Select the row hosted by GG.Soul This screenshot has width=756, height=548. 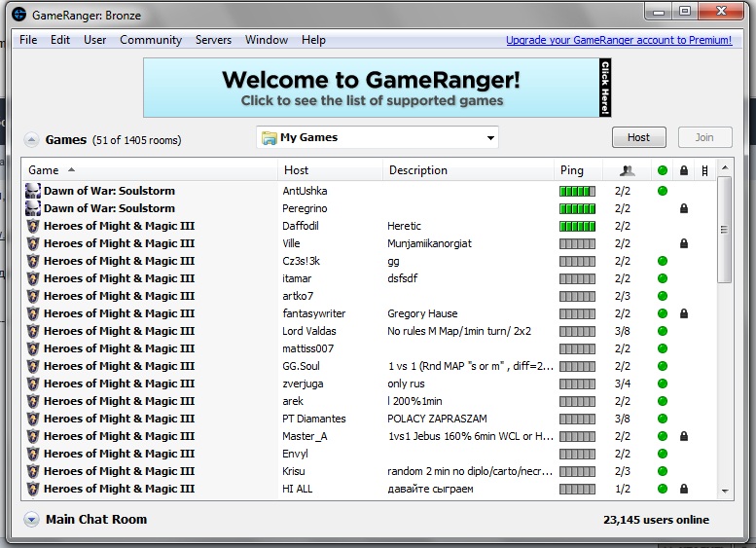(x=370, y=366)
